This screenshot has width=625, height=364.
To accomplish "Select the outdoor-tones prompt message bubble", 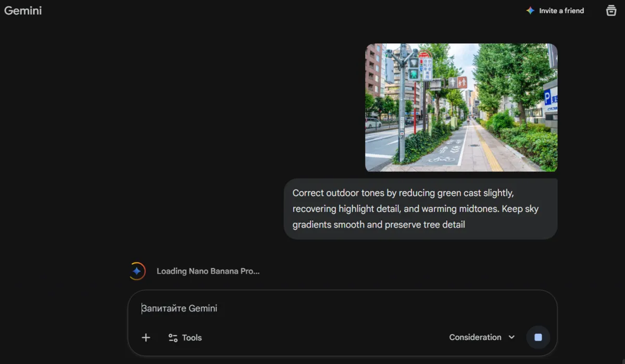I will pos(420,208).
